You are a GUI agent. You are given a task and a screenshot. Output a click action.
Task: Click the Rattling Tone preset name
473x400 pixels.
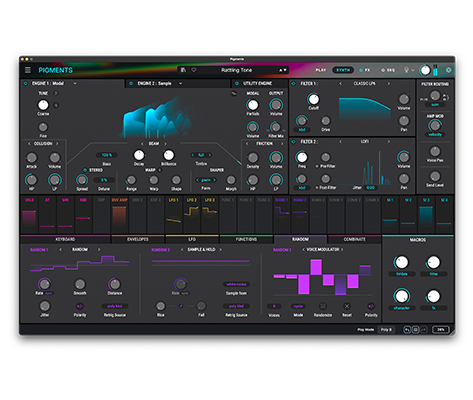[236, 70]
